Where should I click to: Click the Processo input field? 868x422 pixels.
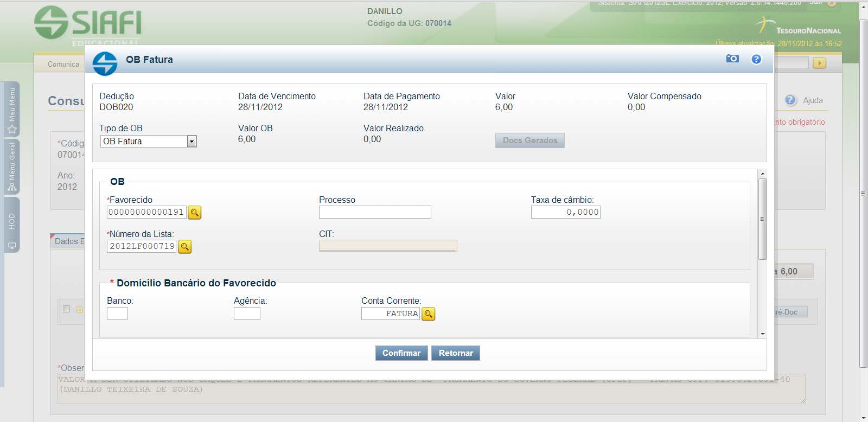[x=375, y=212]
